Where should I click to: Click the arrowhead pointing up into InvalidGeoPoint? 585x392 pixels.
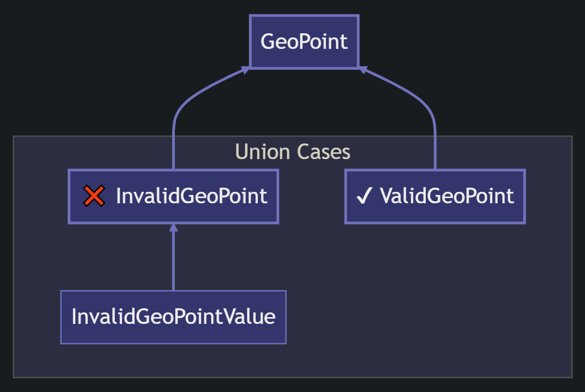point(174,228)
